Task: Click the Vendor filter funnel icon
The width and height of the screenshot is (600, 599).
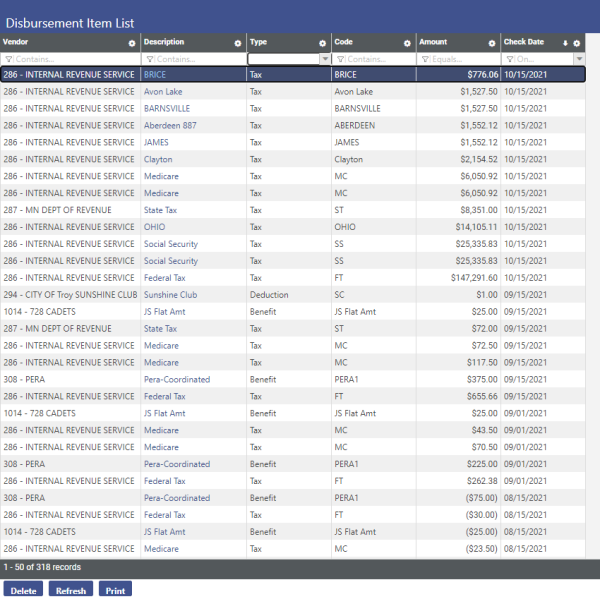Action: (x=8, y=59)
